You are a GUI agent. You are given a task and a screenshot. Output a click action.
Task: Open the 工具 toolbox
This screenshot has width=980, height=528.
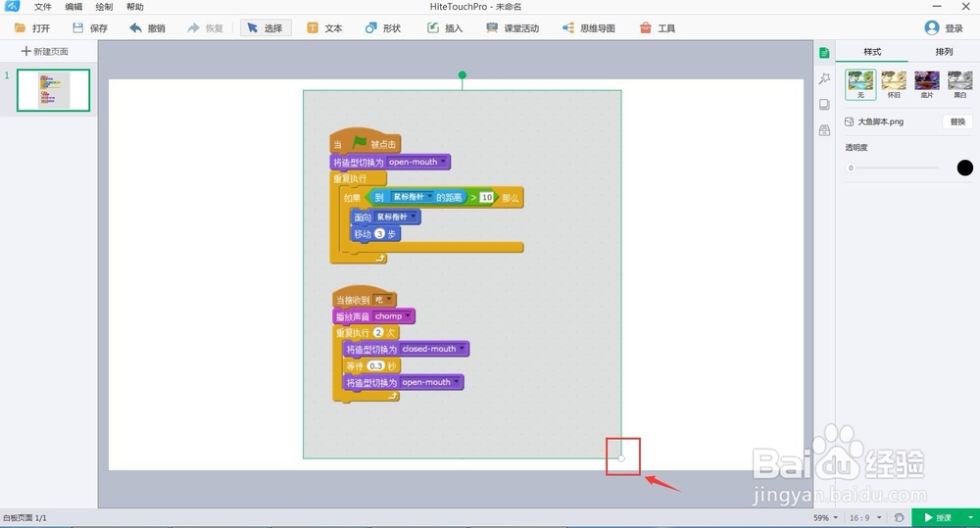click(x=658, y=28)
